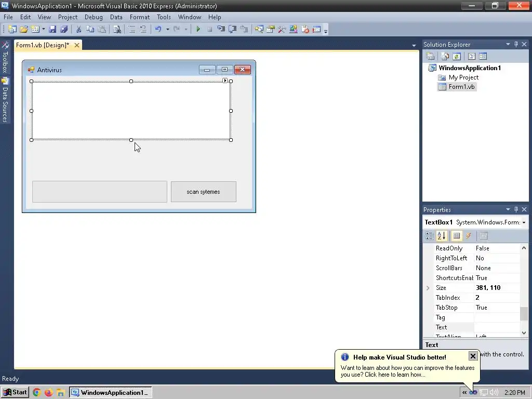Screen dimensions: 532x399
Task: Click the Uncomment Lines toolbar icon
Action: (x=143, y=29)
